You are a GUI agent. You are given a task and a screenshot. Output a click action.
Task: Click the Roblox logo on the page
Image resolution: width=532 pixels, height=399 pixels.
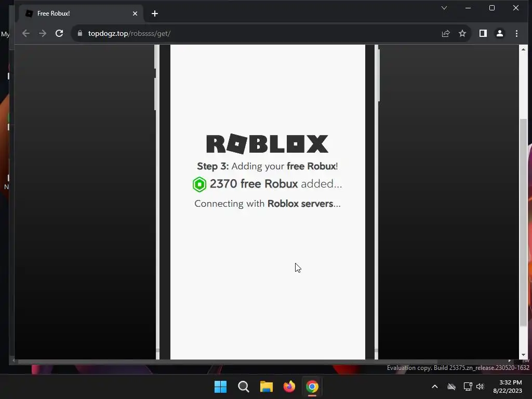pyautogui.click(x=268, y=143)
